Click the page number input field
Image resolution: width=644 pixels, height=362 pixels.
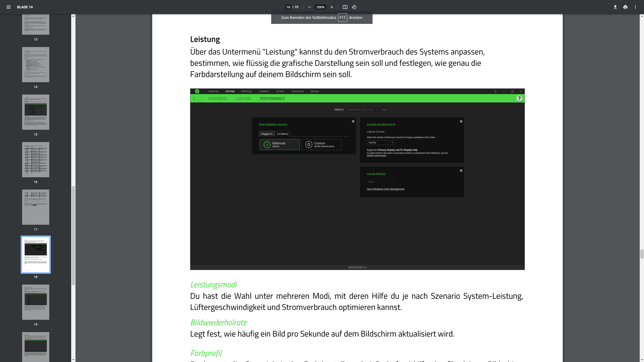click(x=288, y=7)
